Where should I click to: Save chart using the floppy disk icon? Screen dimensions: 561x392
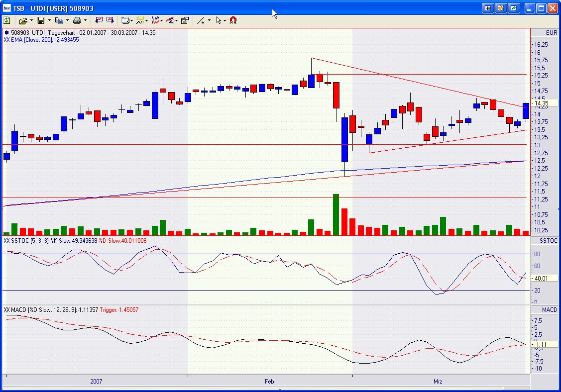pos(41,20)
